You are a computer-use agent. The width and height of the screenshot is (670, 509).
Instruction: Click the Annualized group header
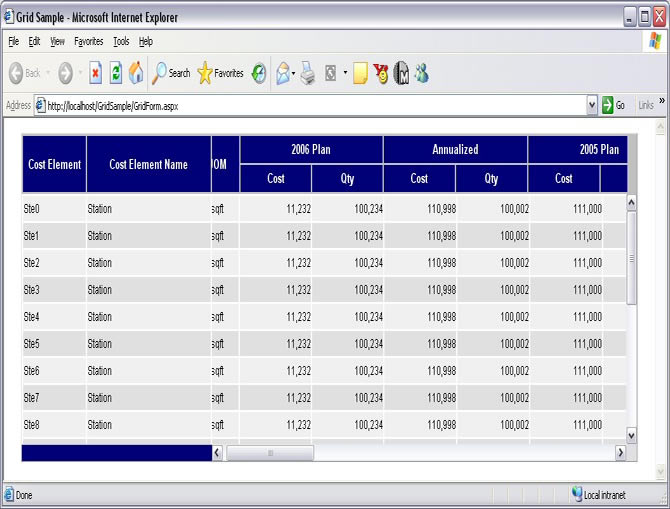[455, 150]
